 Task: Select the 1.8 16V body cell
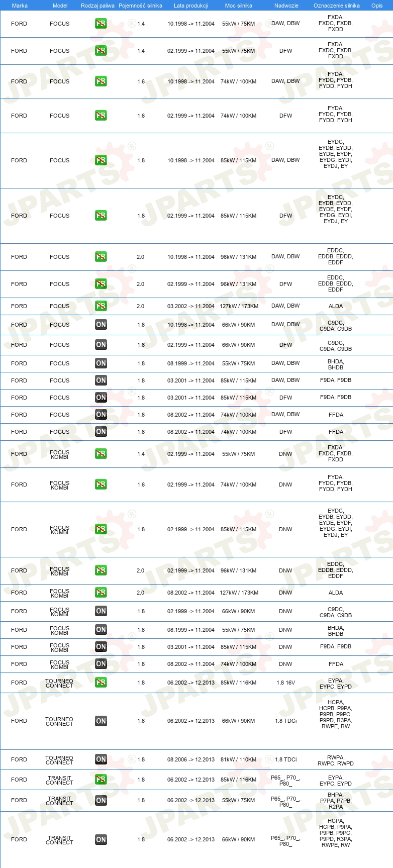coord(285,683)
